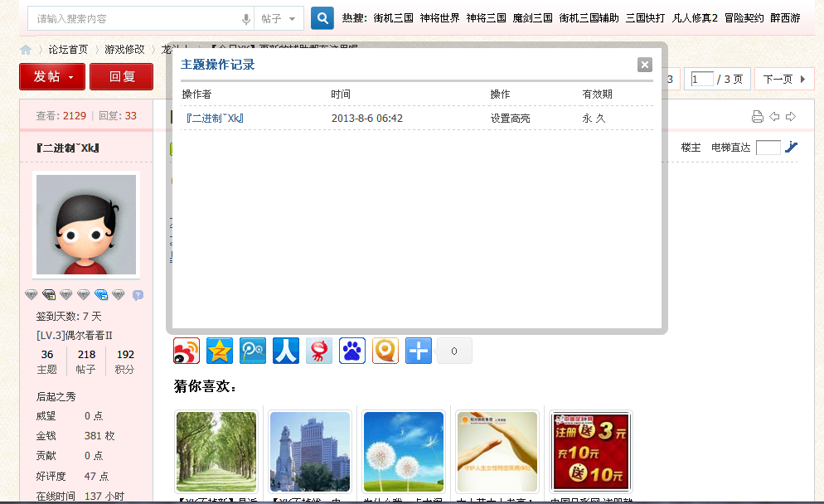Expand the 发帖 button dropdown
The height and width of the screenshot is (504, 824).
tap(71, 77)
